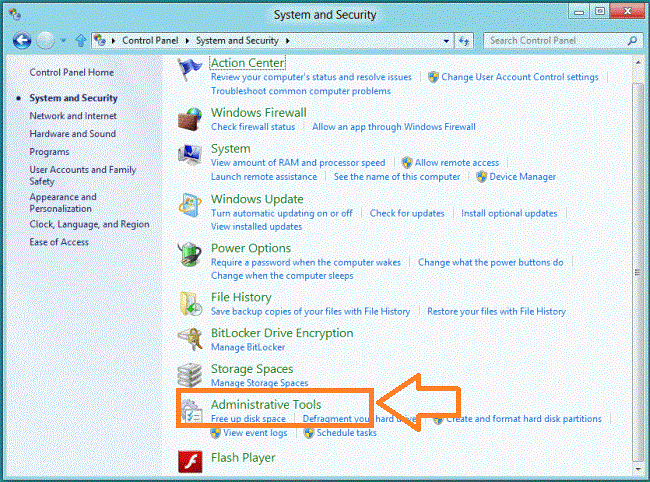The width and height of the screenshot is (650, 482).
Task: Click the File History folder icon
Action: click(x=191, y=303)
